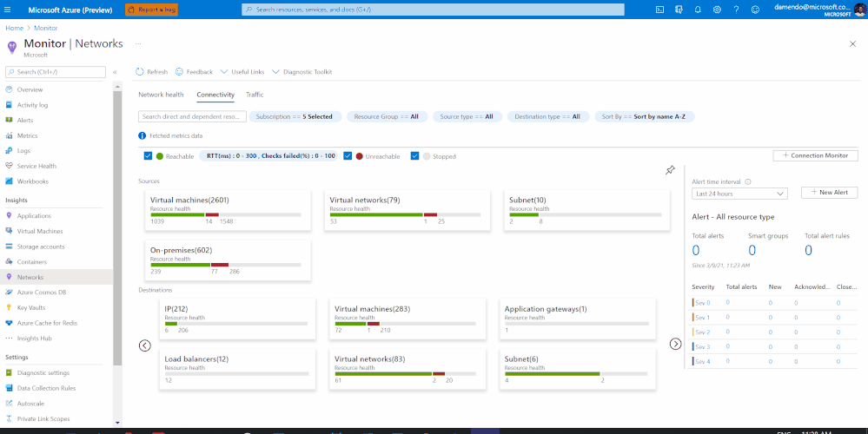Image resolution: width=868 pixels, height=434 pixels.
Task: Uncheck the Reachable checkbox
Action: tap(148, 156)
